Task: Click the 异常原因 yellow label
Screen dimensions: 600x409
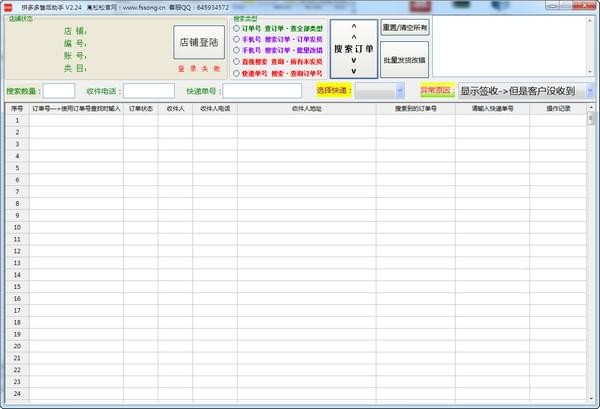Action: 437,91
